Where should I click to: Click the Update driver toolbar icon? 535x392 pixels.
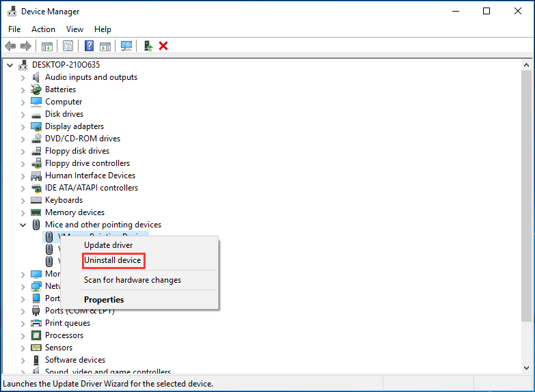148,46
